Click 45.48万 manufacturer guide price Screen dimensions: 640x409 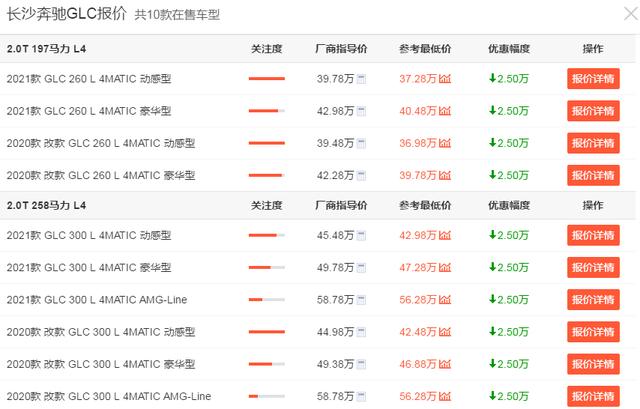[x=336, y=236]
